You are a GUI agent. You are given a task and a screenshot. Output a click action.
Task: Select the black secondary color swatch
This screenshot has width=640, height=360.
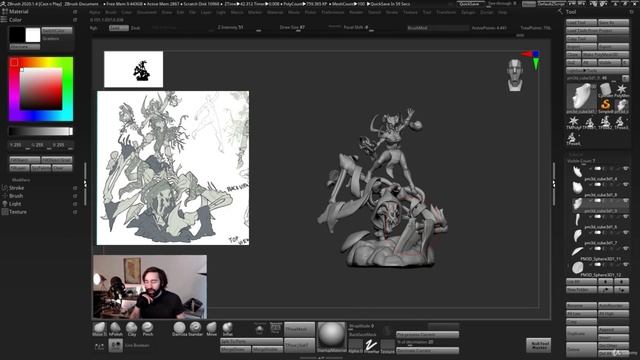(x=17, y=35)
